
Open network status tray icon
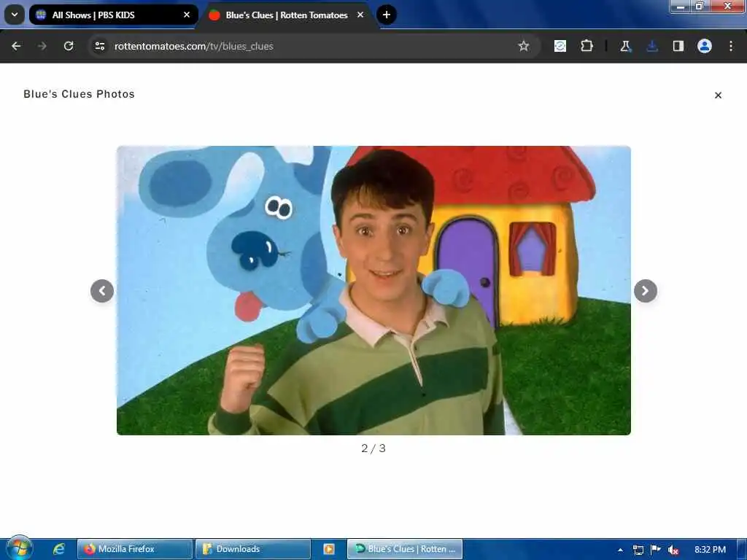pos(638,550)
